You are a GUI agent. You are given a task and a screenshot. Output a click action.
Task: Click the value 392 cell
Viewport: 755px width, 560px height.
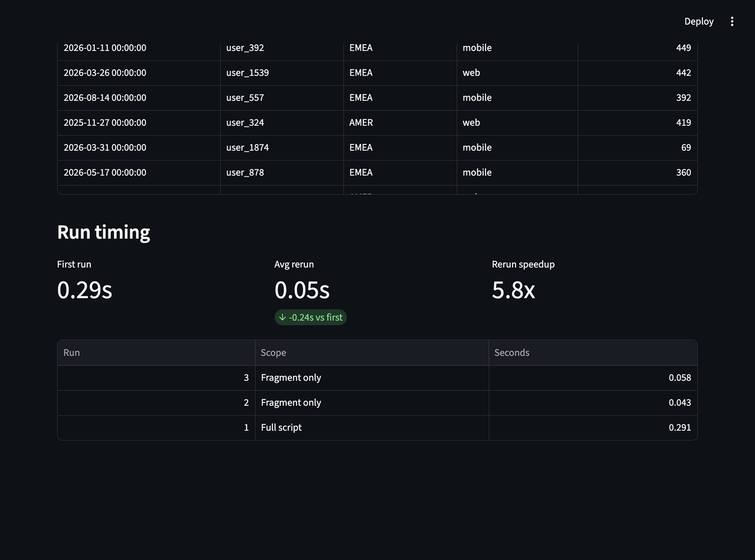coord(638,97)
